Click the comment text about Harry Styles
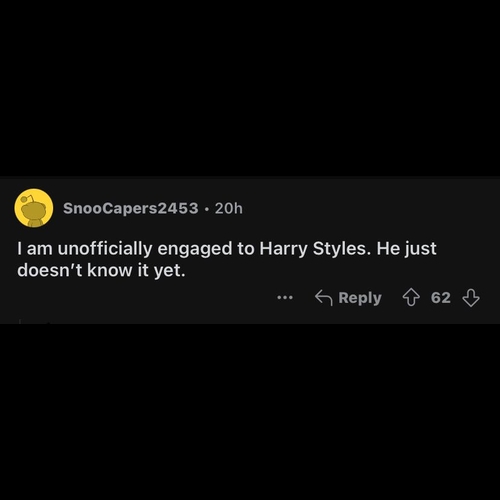This screenshot has width=500, height=500. (227, 259)
